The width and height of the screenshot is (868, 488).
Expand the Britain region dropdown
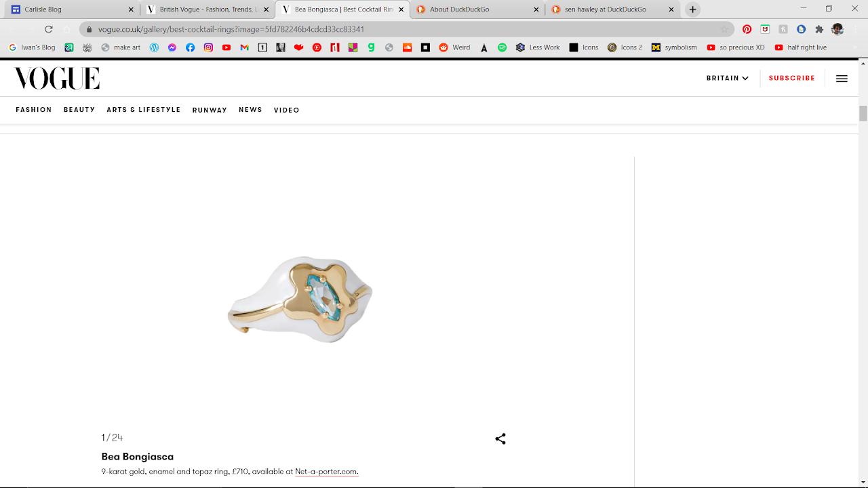(x=727, y=78)
